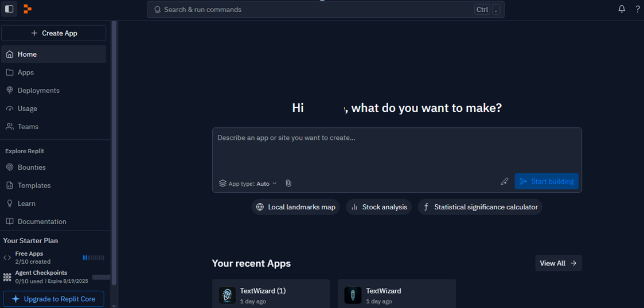Toggle the sidebar panel icon
This screenshot has width=644, height=308.
point(9,9)
